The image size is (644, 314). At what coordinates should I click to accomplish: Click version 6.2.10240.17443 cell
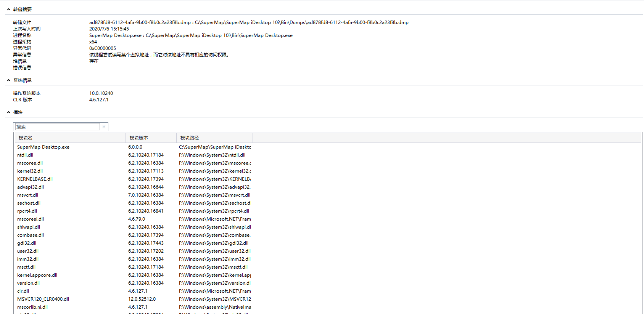click(146, 243)
